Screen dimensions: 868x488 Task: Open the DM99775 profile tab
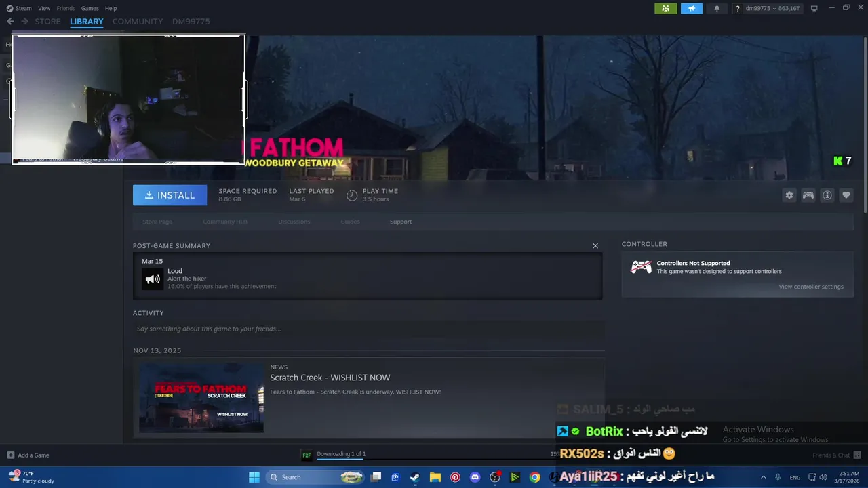tap(191, 21)
